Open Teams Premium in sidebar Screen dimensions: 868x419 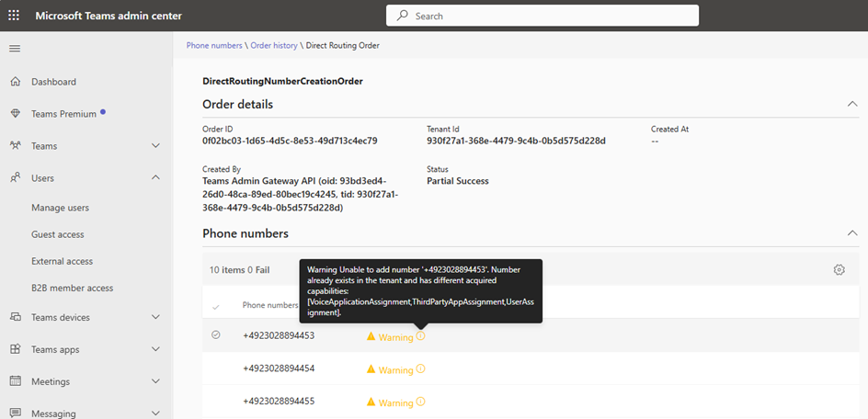click(x=63, y=114)
